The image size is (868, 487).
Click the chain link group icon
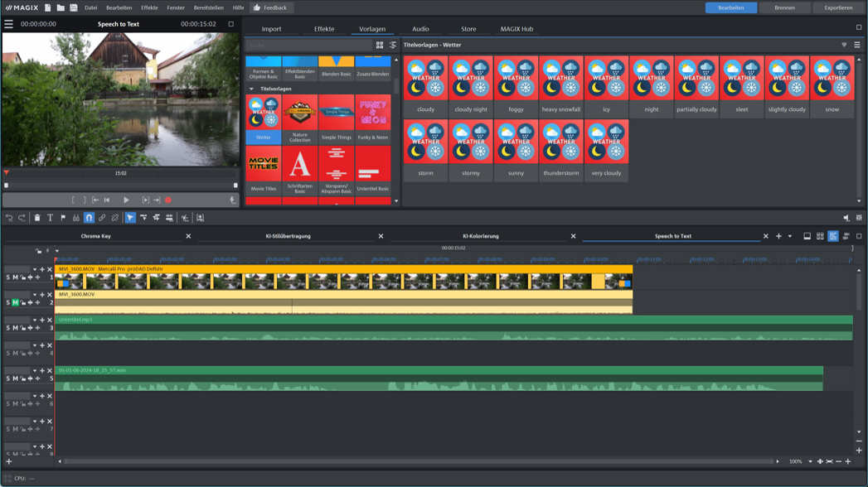pyautogui.click(x=102, y=218)
